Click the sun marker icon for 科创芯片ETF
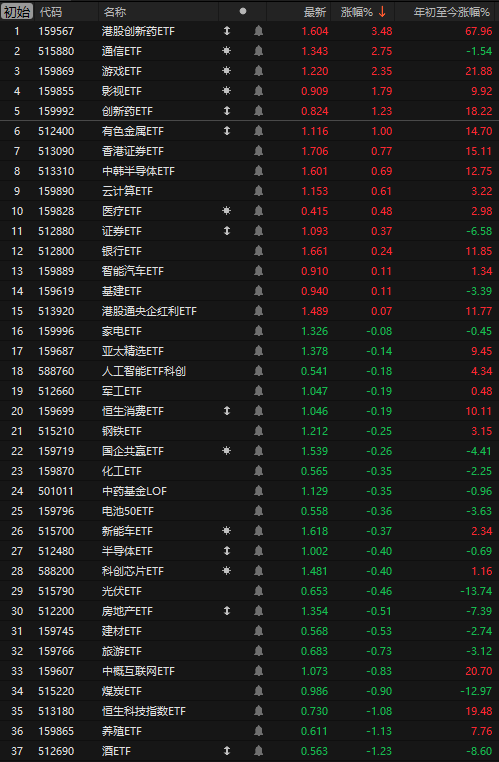Screen dimensions: 499x762 pyautogui.click(x=226, y=571)
